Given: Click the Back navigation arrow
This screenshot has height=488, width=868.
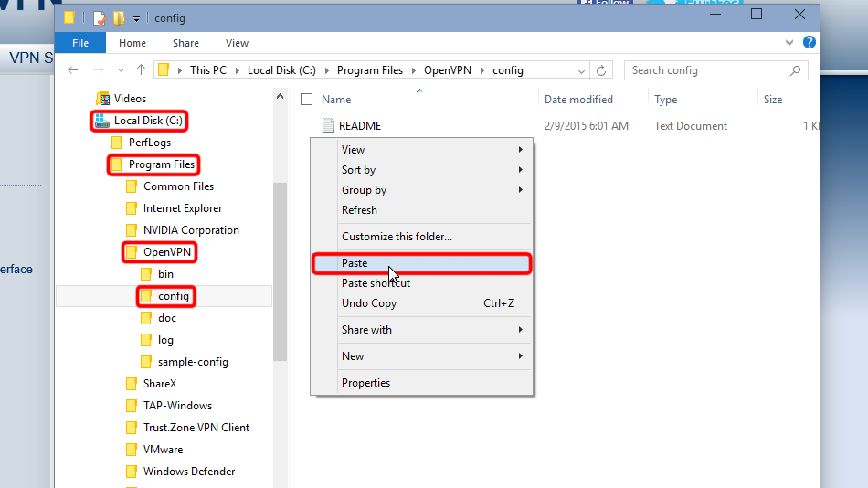Looking at the screenshot, I should pos(73,70).
